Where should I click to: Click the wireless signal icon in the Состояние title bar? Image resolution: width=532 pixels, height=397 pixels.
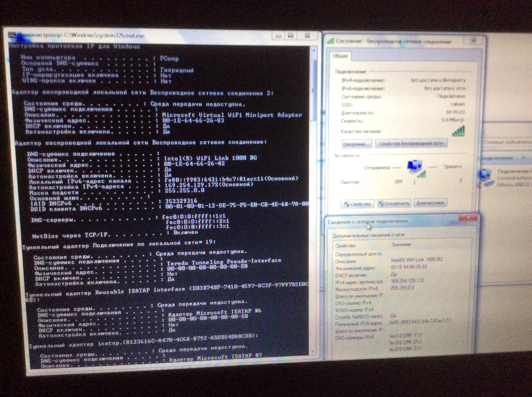tap(330, 41)
